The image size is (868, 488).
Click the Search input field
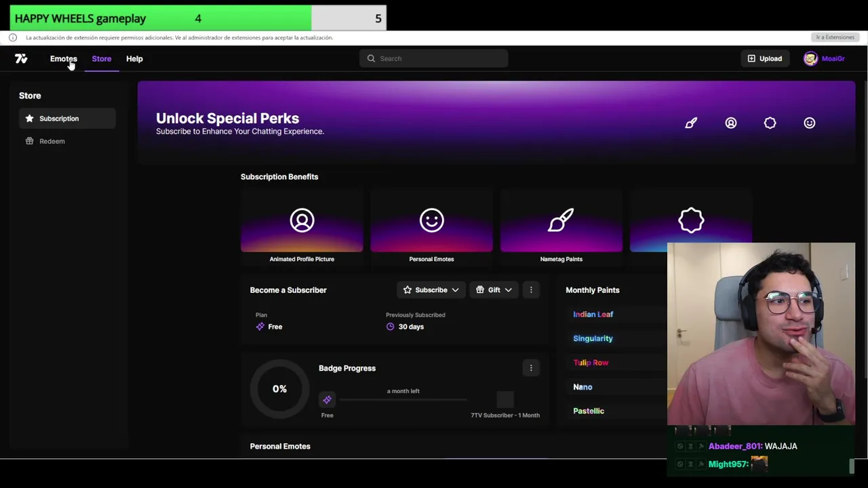point(433,58)
